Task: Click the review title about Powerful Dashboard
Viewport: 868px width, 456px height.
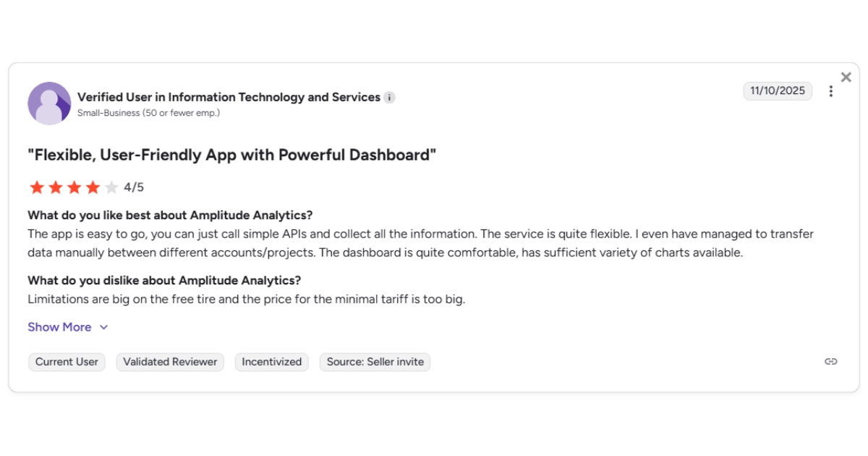Action: pyautogui.click(x=231, y=155)
